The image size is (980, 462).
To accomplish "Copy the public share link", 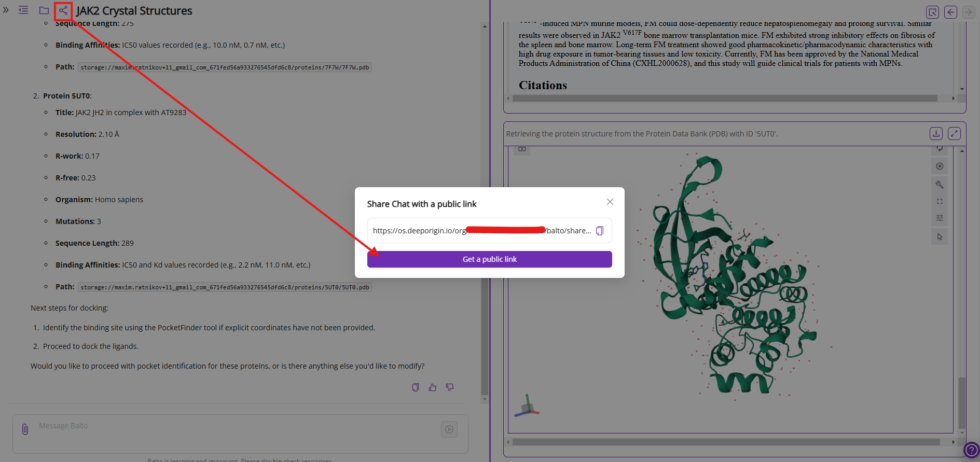I will pyautogui.click(x=600, y=231).
